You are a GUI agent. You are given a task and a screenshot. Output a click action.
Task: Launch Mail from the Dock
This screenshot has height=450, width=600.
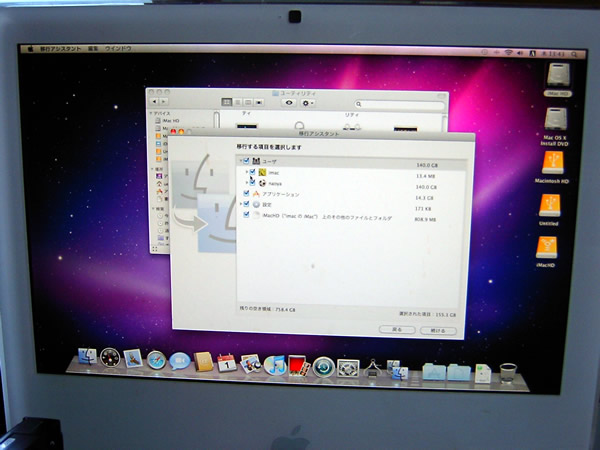click(x=133, y=359)
